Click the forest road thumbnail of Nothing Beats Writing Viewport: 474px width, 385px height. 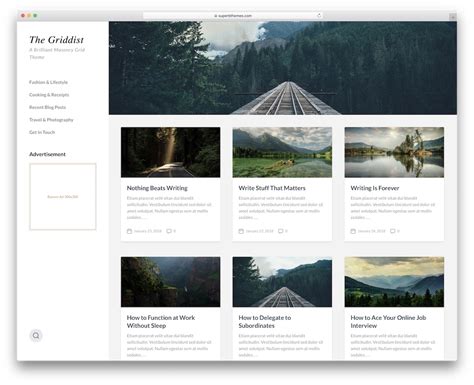(170, 152)
